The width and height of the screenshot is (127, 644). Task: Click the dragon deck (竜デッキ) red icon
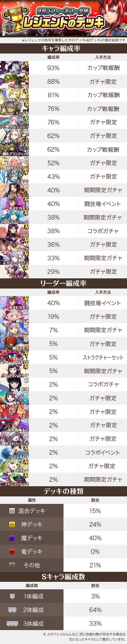(x=12, y=551)
